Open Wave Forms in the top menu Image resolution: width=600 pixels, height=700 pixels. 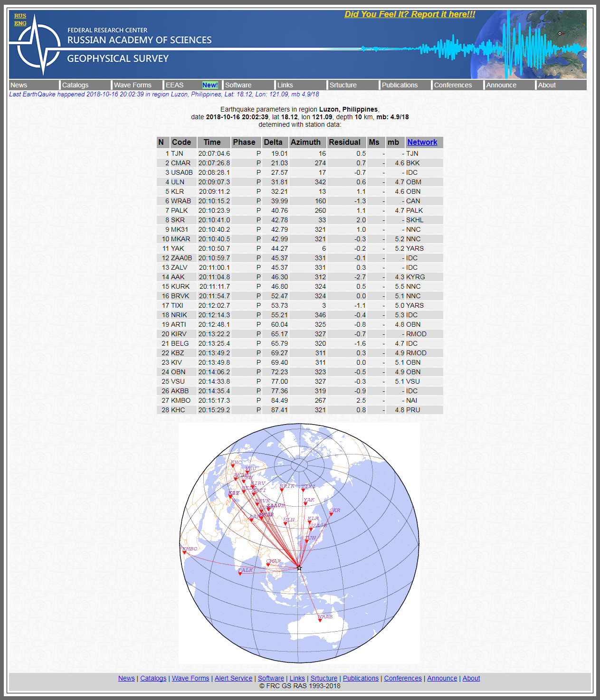(133, 85)
